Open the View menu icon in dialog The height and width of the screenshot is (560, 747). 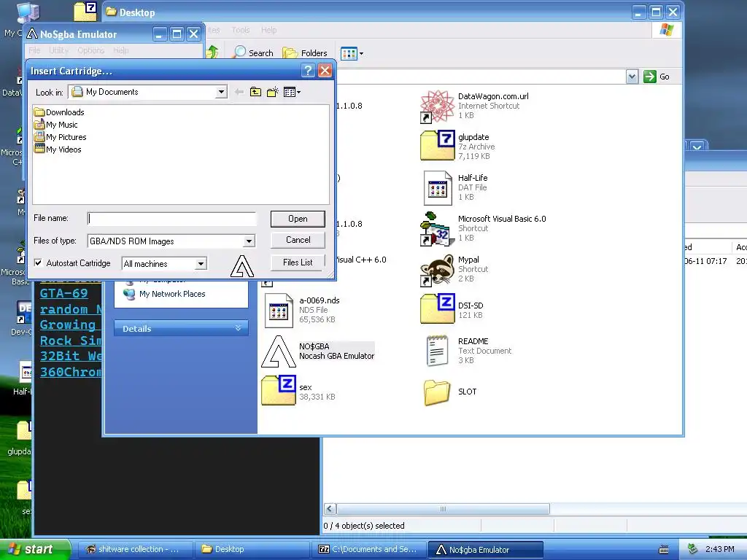click(x=292, y=92)
